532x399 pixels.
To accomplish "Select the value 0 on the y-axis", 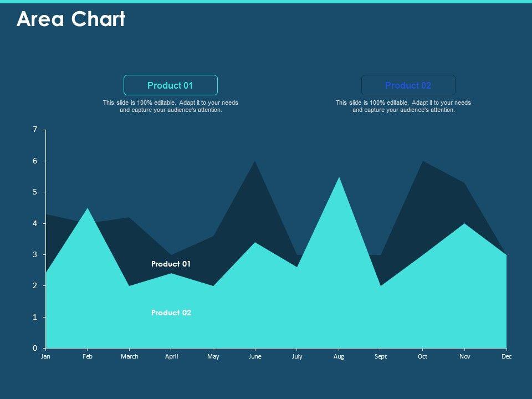I will 35,348.
